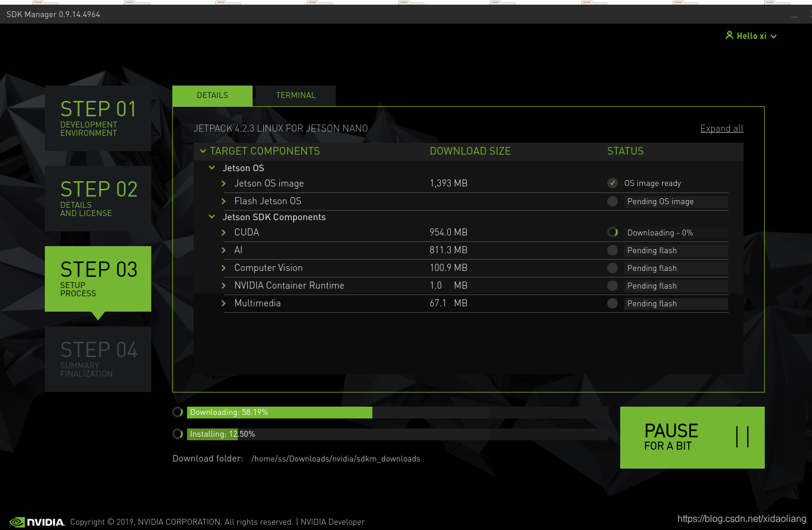Collapse the TARGET COMPONENTS section
Image resolution: width=812 pixels, height=530 pixels.
click(203, 151)
